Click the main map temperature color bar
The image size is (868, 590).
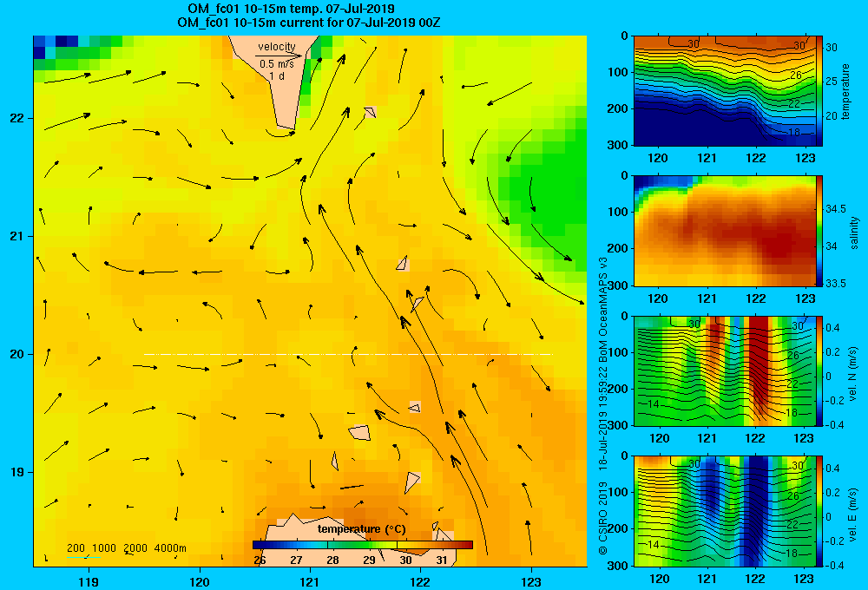pyautogui.click(x=363, y=545)
